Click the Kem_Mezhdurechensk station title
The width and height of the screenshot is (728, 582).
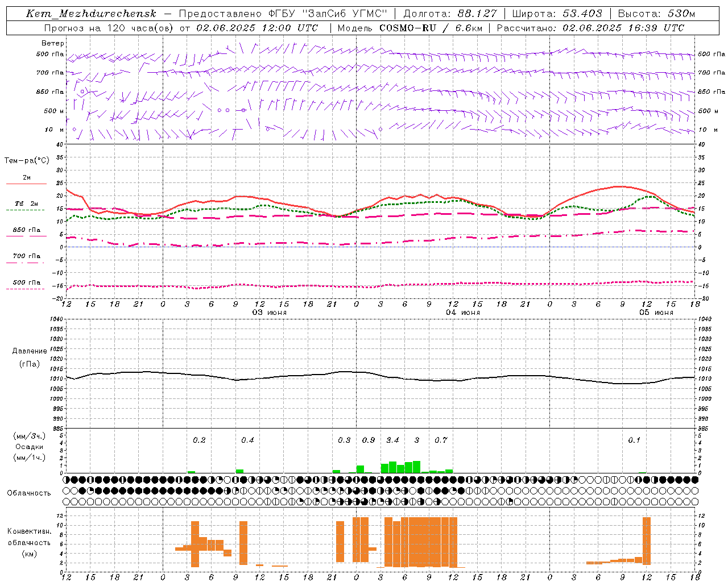[x=91, y=14]
